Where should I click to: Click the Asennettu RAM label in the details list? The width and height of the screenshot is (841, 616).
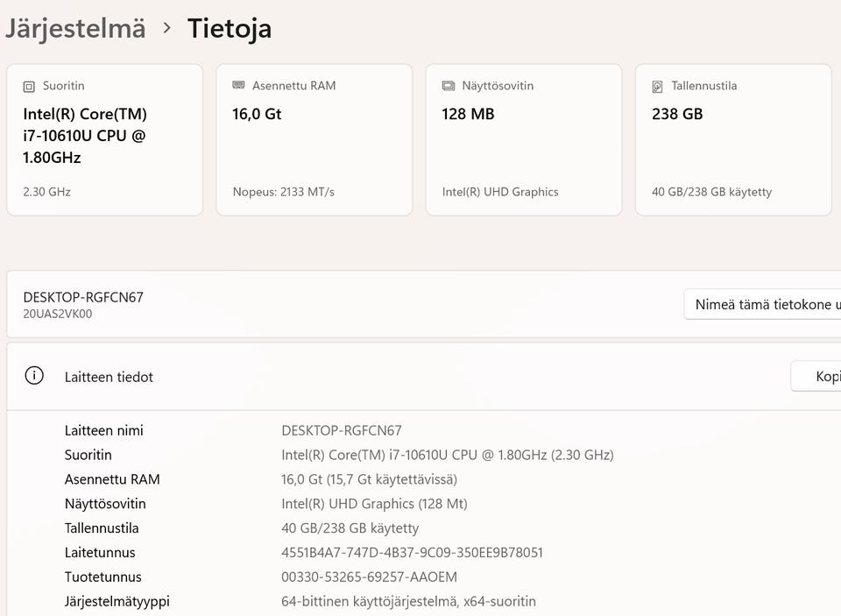[112, 479]
